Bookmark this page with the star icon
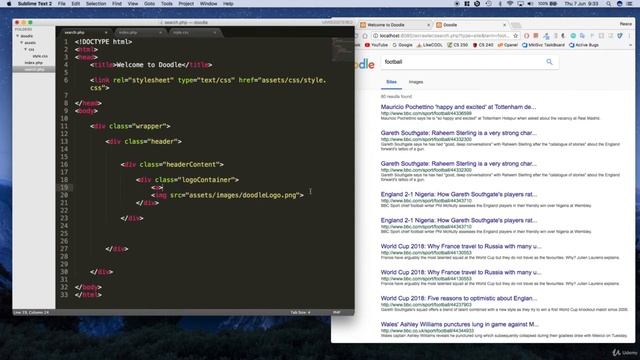 [x=516, y=36]
